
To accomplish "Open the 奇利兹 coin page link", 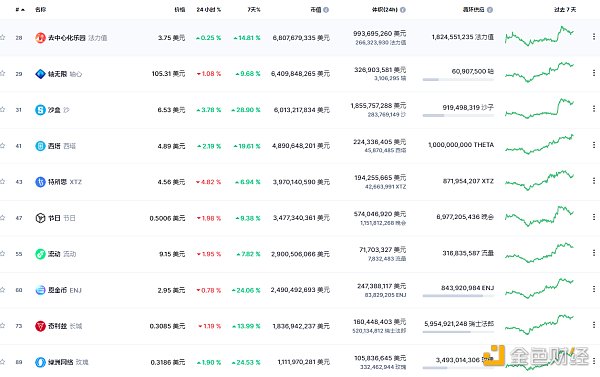I will pyautogui.click(x=57, y=326).
